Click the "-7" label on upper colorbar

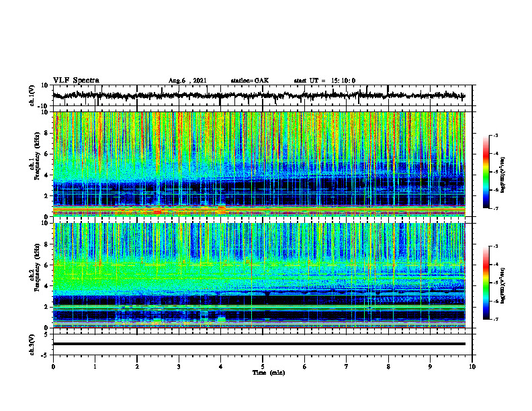tap(496, 208)
